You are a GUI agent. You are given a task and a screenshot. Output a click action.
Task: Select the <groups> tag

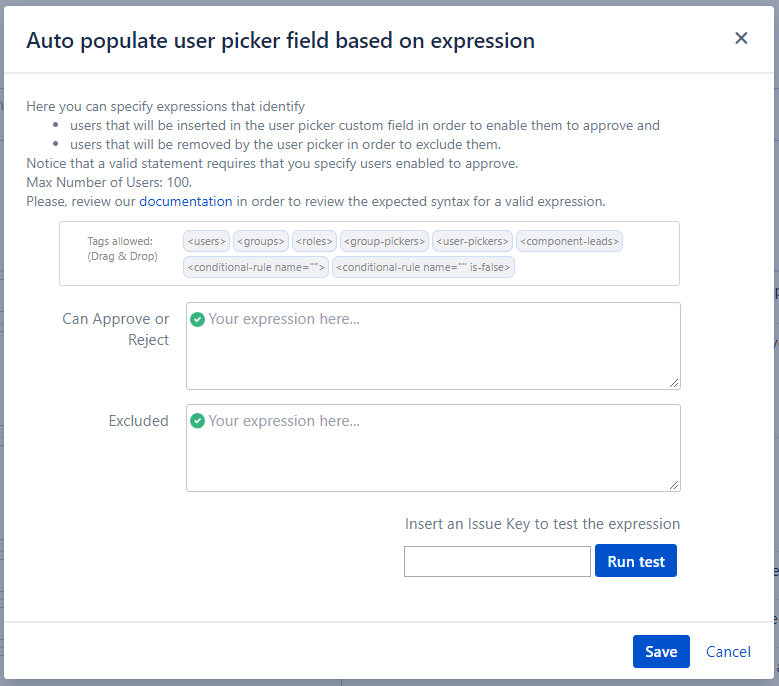point(262,241)
